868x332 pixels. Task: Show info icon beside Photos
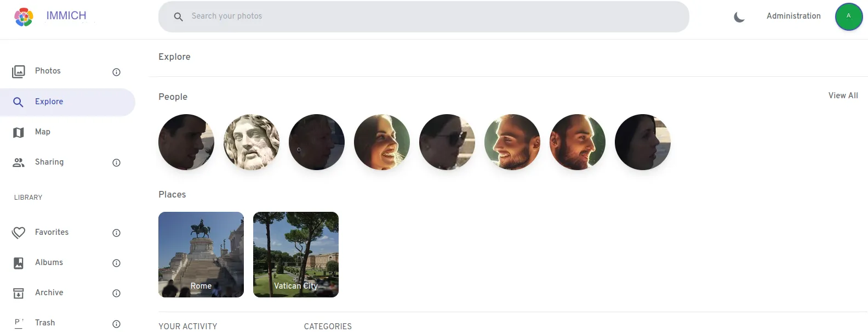click(x=116, y=72)
